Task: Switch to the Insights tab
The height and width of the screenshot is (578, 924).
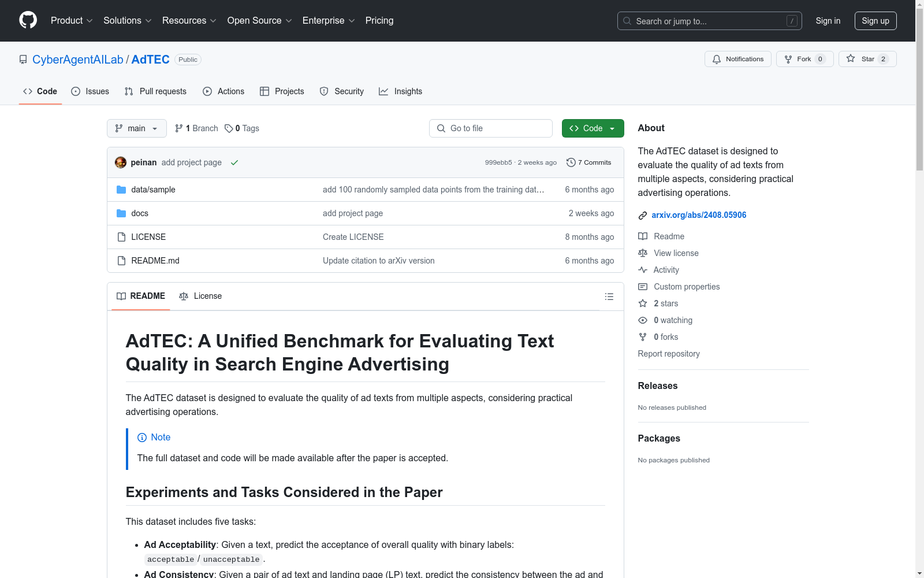Action: click(400, 91)
